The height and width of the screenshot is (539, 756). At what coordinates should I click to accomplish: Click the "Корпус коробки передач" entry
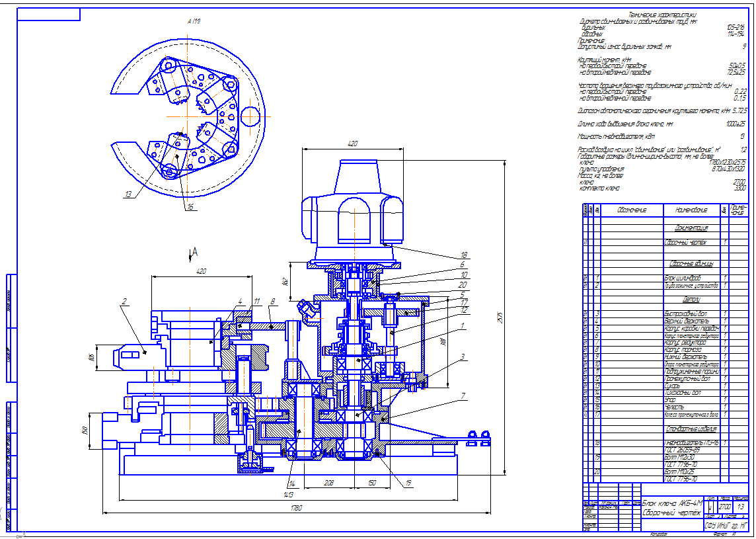point(691,329)
